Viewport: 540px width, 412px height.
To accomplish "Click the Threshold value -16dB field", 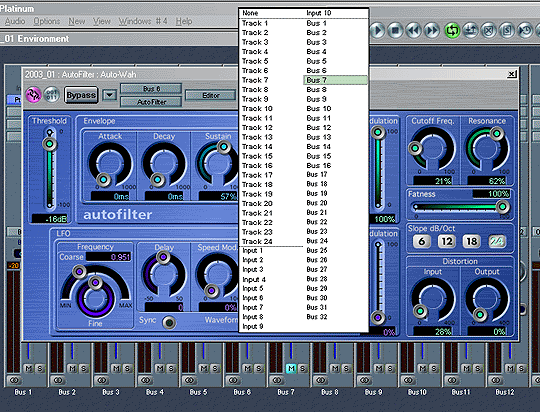I will [49, 219].
